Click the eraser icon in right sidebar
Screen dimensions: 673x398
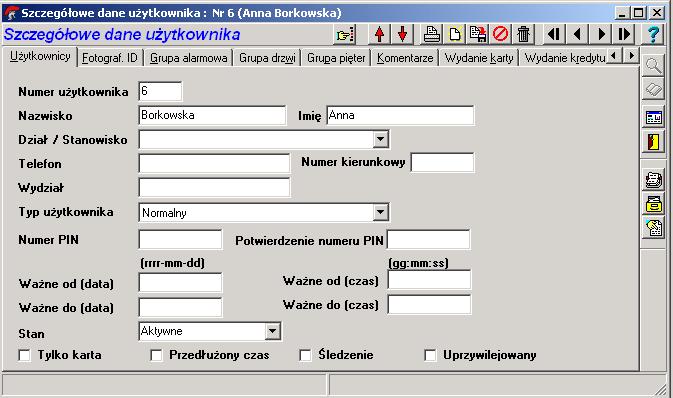[x=653, y=90]
